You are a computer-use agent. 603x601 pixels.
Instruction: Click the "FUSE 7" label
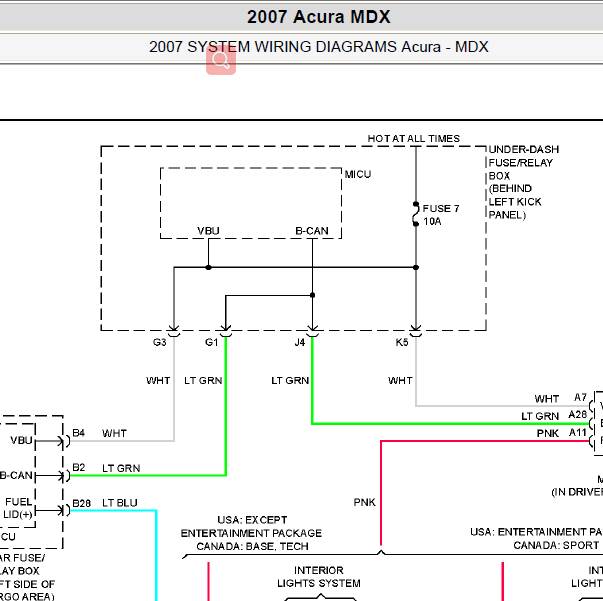pyautogui.click(x=441, y=208)
